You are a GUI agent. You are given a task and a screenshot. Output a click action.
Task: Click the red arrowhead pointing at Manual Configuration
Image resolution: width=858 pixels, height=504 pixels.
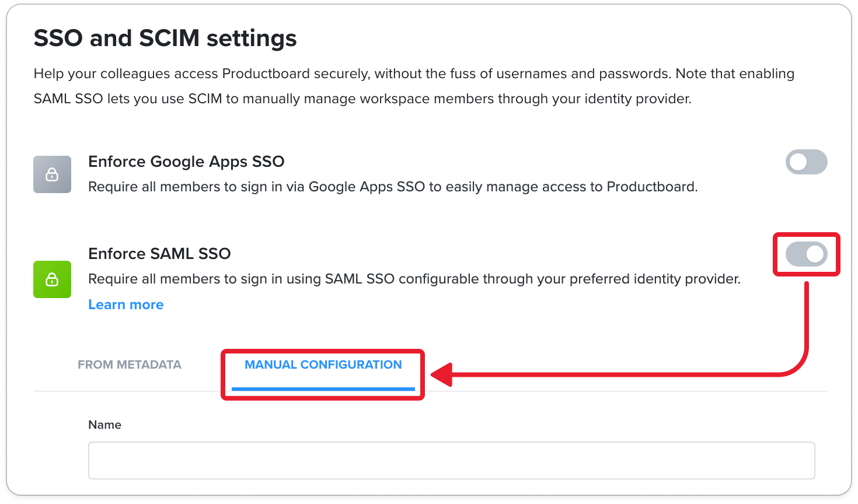[x=442, y=374]
